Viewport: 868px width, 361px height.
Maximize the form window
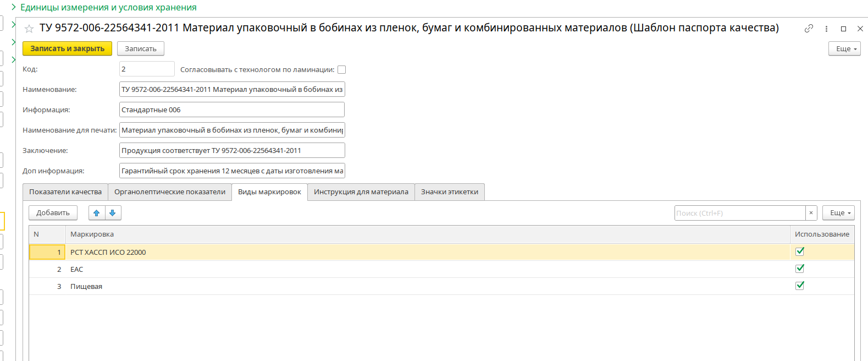(843, 29)
